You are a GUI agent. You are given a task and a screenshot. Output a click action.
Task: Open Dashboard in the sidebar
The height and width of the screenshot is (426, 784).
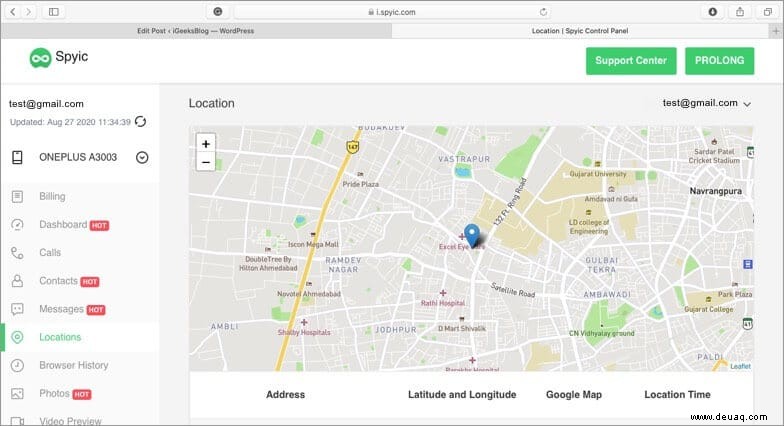click(63, 224)
